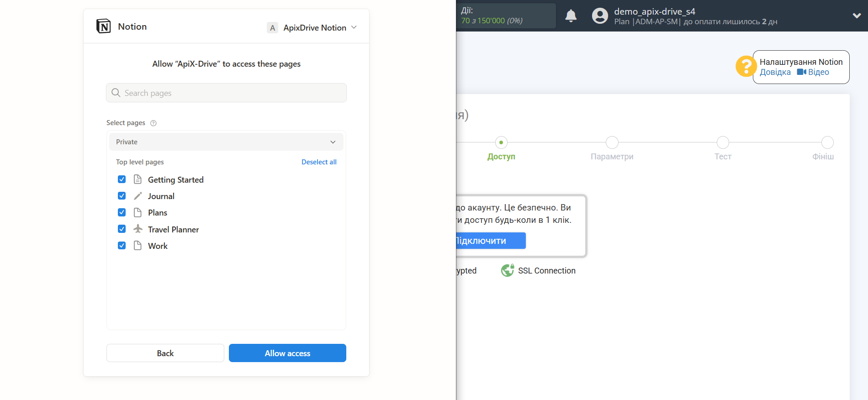The height and width of the screenshot is (400, 868).
Task: Click the Journal pencil icon
Action: (x=138, y=196)
